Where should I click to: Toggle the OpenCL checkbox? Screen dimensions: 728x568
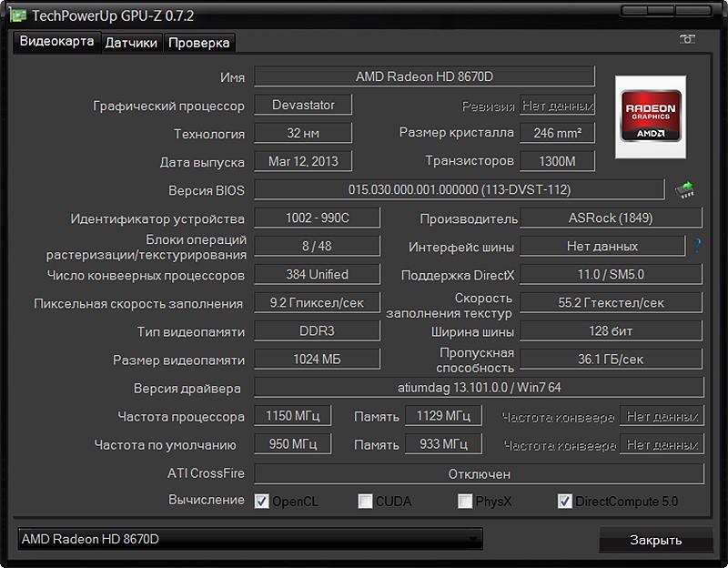[261, 502]
